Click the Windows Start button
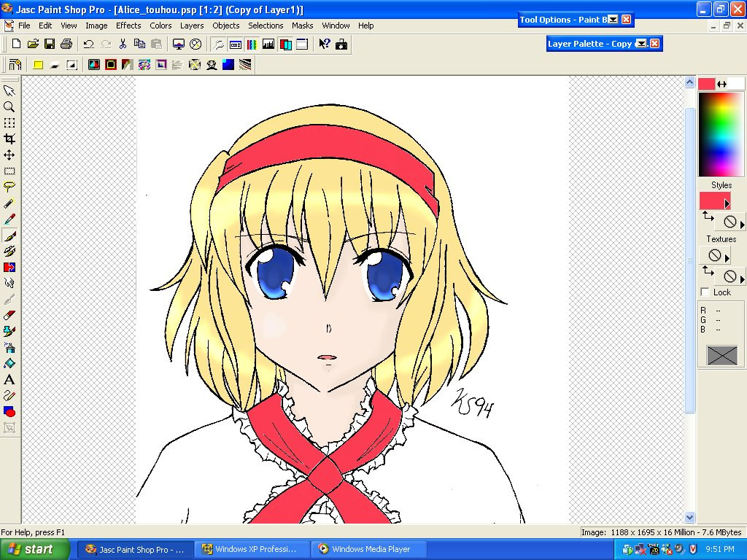 (x=35, y=549)
